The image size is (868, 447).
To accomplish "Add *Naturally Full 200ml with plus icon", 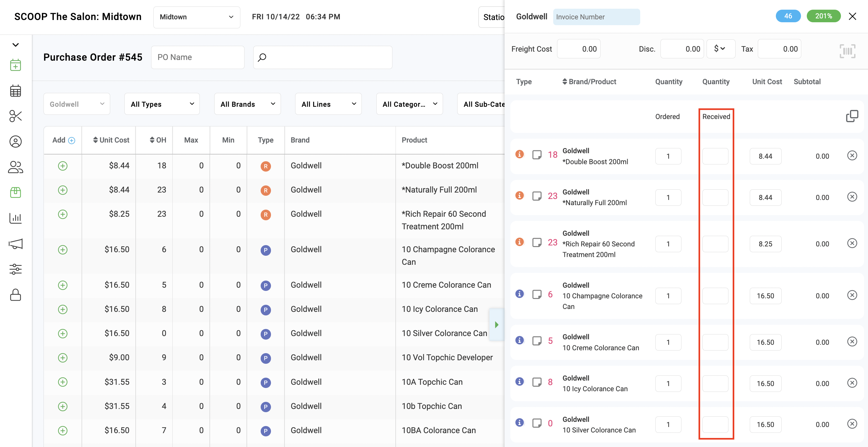I will coord(63,190).
